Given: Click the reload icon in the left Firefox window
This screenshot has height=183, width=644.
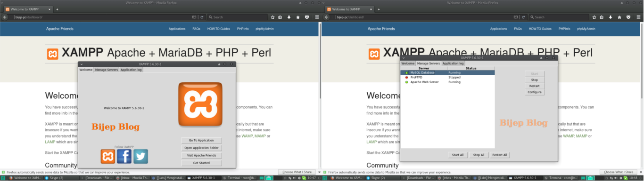Looking at the screenshot, I should coord(202,17).
